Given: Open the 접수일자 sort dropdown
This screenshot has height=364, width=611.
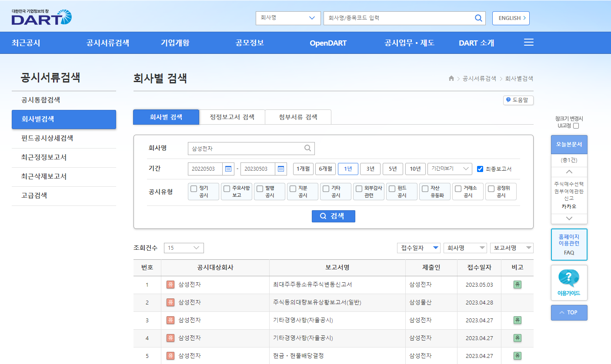Looking at the screenshot, I should coord(419,248).
